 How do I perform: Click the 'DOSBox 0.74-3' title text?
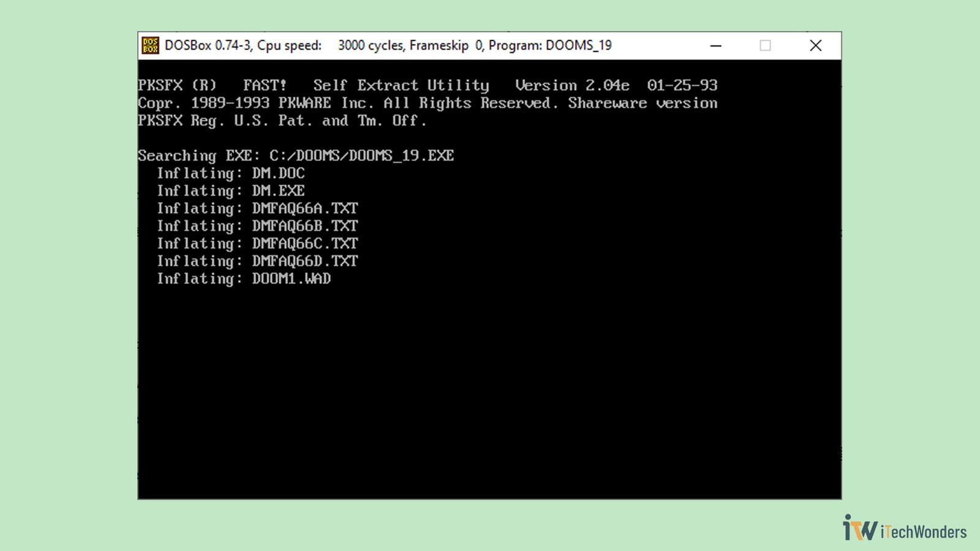pyautogui.click(x=208, y=45)
